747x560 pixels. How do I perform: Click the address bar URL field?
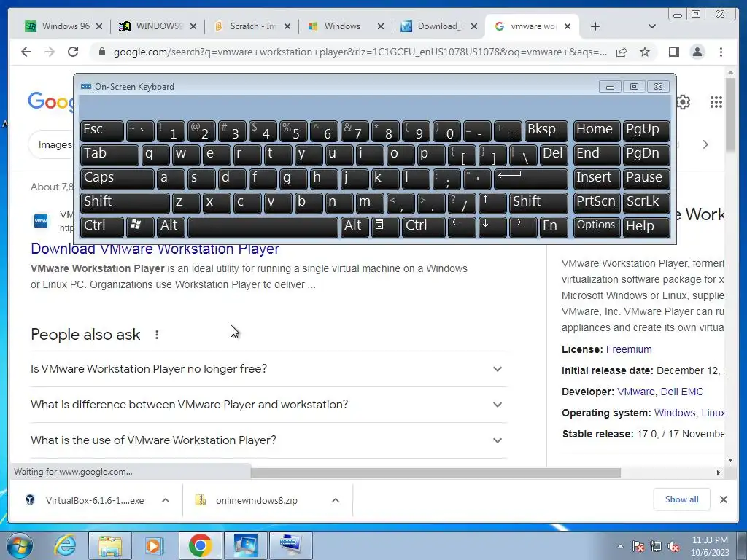point(360,52)
